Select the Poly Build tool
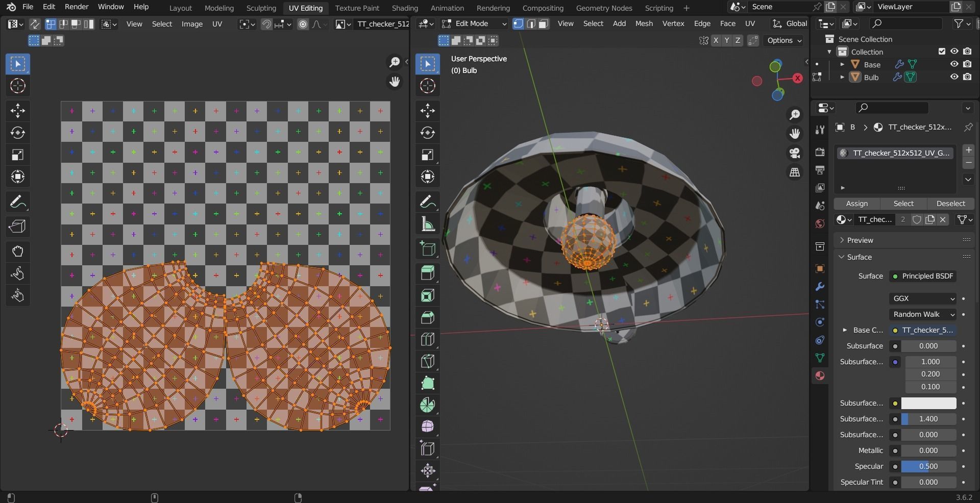The width and height of the screenshot is (980, 503). pyautogui.click(x=428, y=383)
